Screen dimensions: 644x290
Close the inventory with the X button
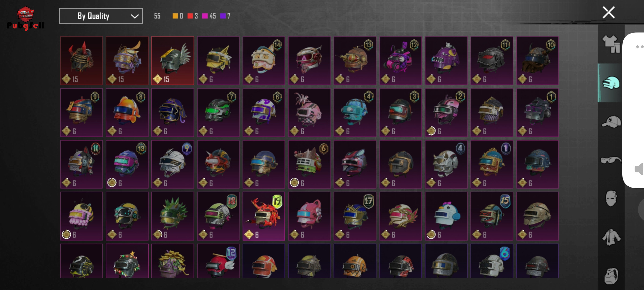(609, 12)
